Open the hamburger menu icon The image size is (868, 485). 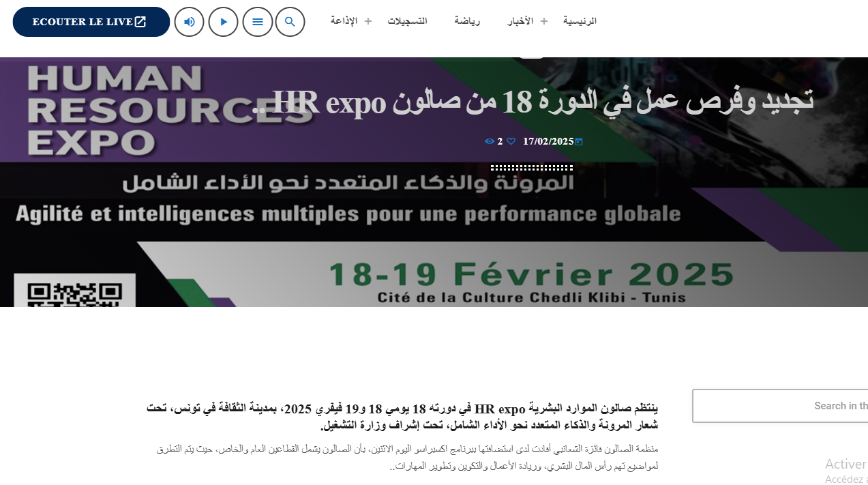pyautogui.click(x=258, y=22)
